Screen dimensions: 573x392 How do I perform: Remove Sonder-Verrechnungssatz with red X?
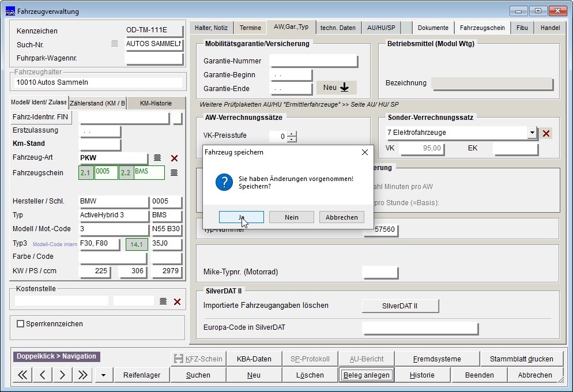click(x=546, y=133)
